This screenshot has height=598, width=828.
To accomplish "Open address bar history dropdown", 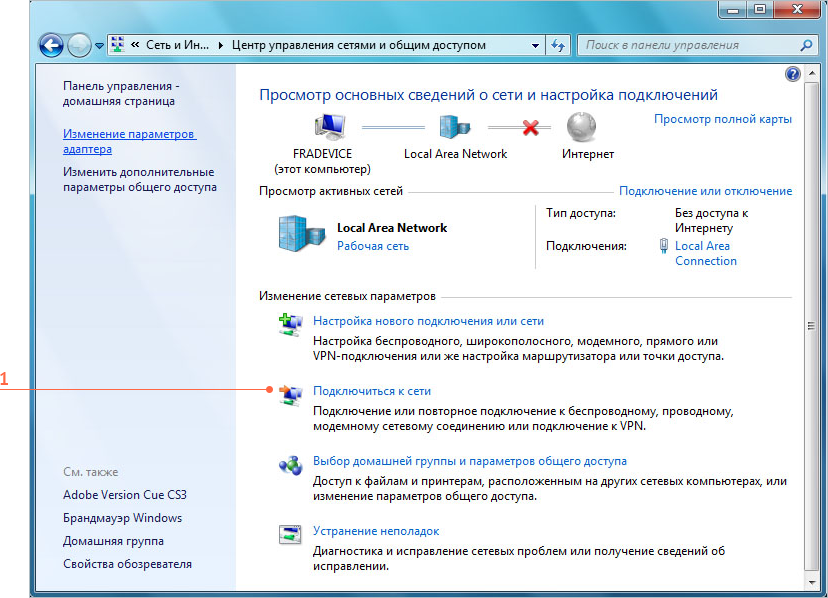I will tap(535, 45).
